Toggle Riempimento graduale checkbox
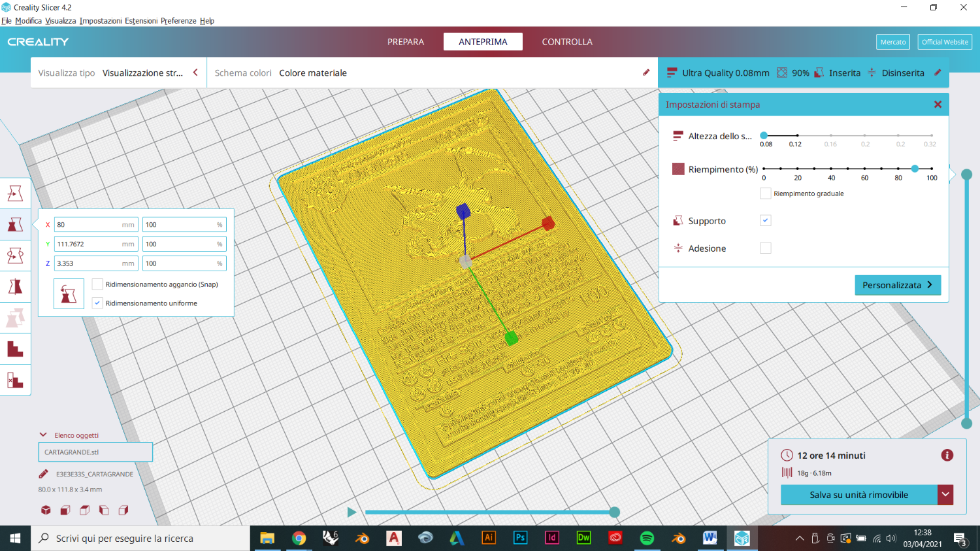This screenshot has width=980, height=551. tap(765, 193)
